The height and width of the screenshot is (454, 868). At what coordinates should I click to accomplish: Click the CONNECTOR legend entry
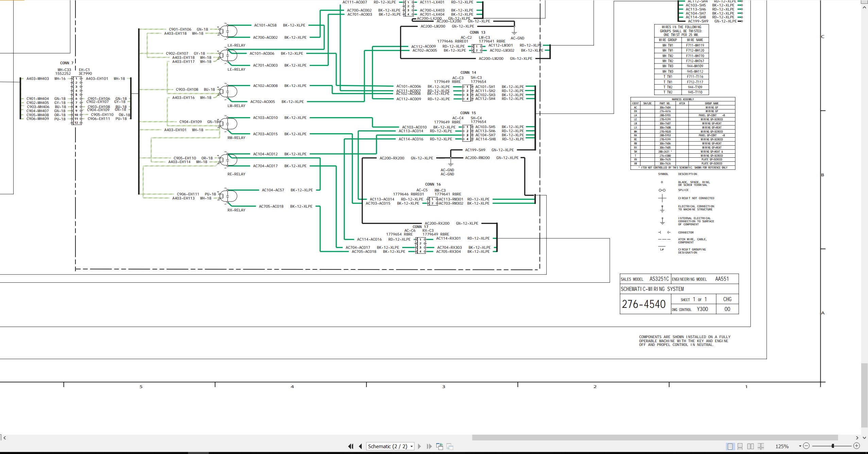[686, 232]
